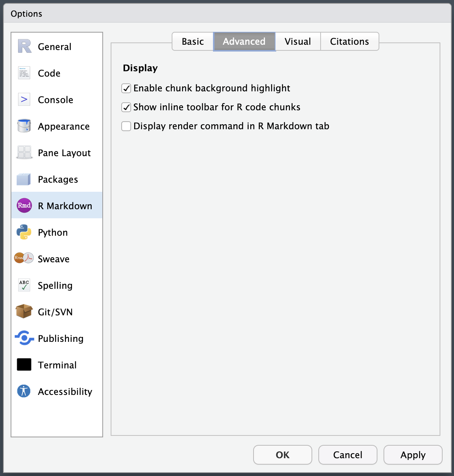This screenshot has width=454, height=476.
Task: Open the General settings R icon
Action: pyautogui.click(x=24, y=46)
